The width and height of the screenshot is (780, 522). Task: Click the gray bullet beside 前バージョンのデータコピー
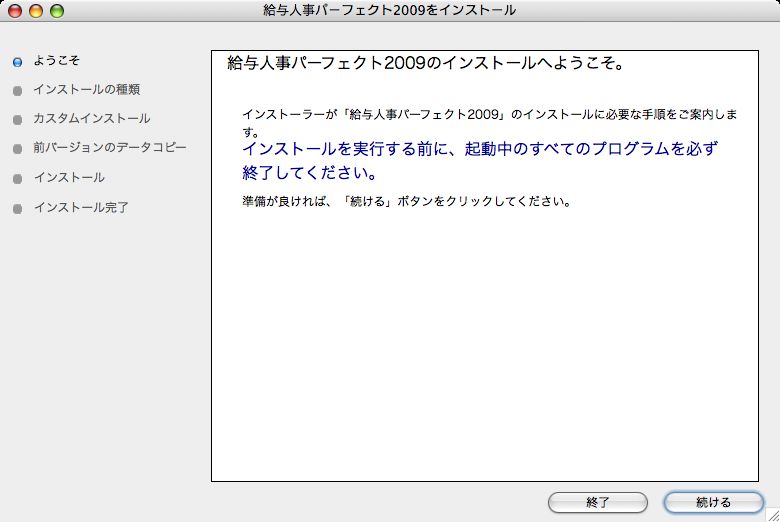17,149
